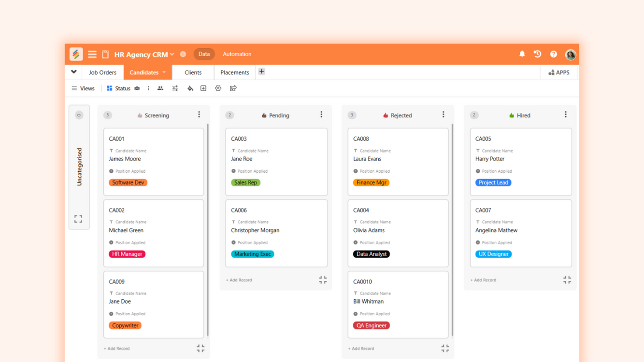
Task: Click the Software Dev tag
Action: [128, 182]
